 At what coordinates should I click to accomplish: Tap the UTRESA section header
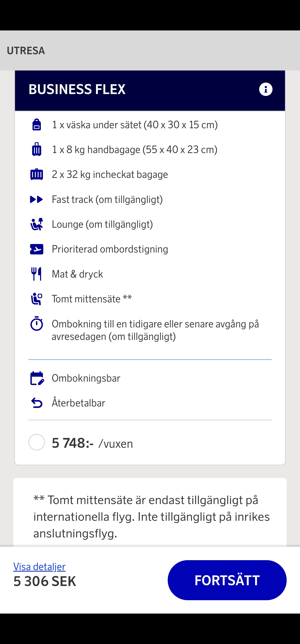pyautogui.click(x=26, y=51)
